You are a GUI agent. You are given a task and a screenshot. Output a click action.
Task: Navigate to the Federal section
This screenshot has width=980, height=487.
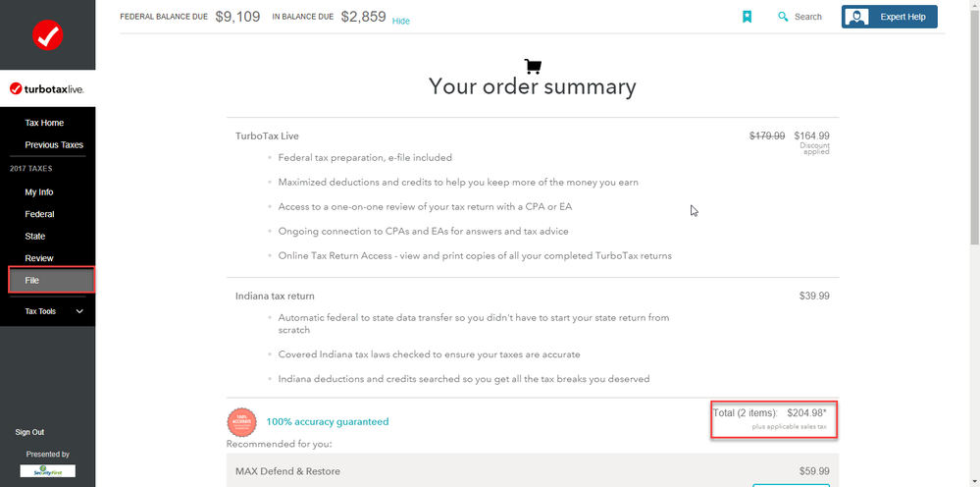pyautogui.click(x=39, y=214)
